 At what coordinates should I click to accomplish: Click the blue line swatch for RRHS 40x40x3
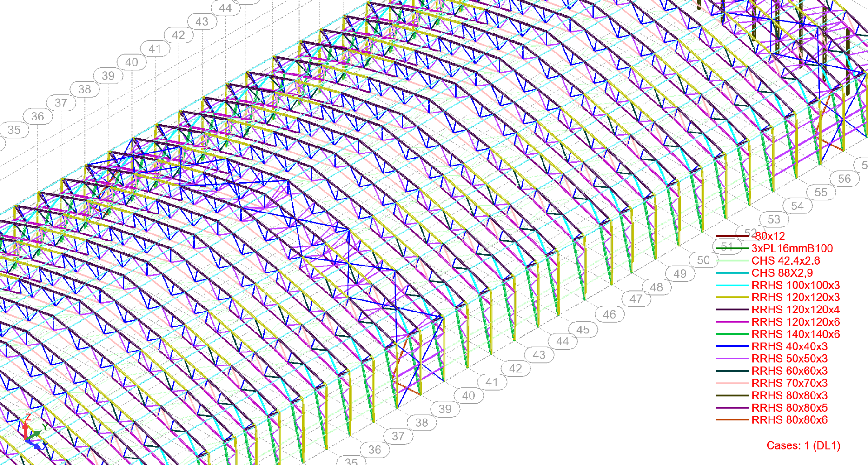[x=732, y=346]
